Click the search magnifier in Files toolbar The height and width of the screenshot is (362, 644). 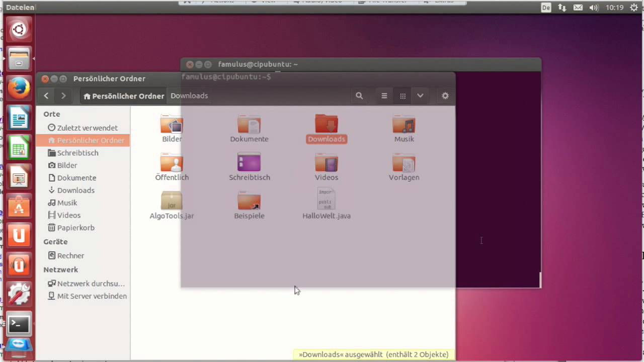click(x=359, y=96)
